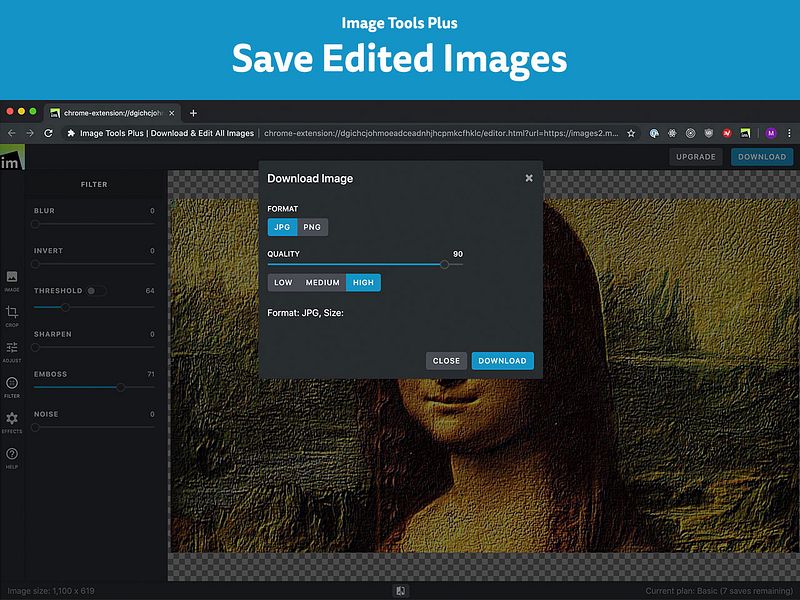This screenshot has height=600, width=800.
Task: Click the Image Tools Plus 'im' logo
Action: 12,157
